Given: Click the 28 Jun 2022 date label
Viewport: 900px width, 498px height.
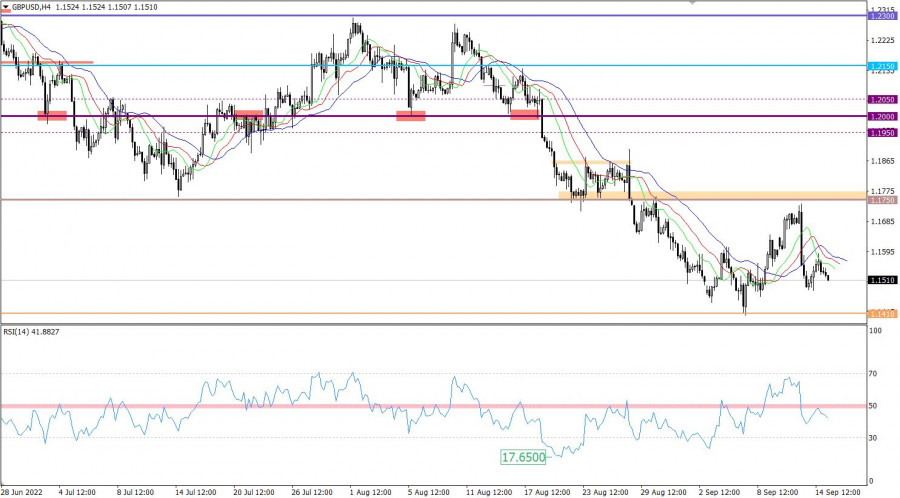Looking at the screenshot, I should click(22, 492).
